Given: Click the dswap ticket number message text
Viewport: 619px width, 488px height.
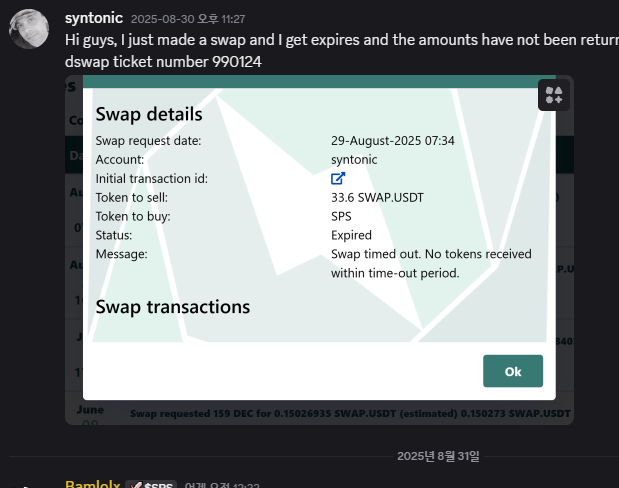Looking at the screenshot, I should [163, 62].
